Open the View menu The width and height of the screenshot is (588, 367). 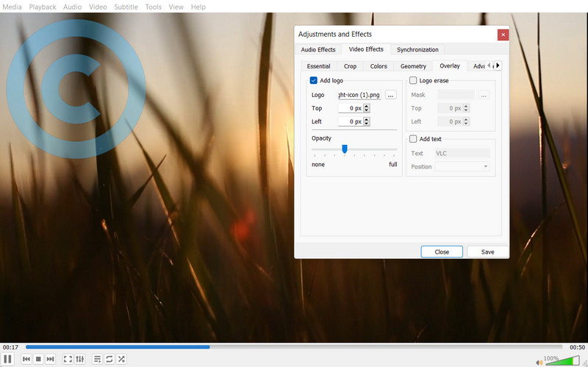(176, 7)
